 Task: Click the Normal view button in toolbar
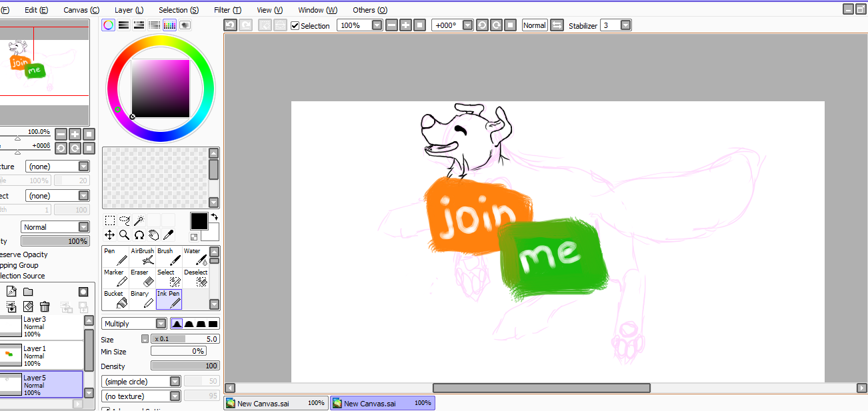(x=534, y=25)
